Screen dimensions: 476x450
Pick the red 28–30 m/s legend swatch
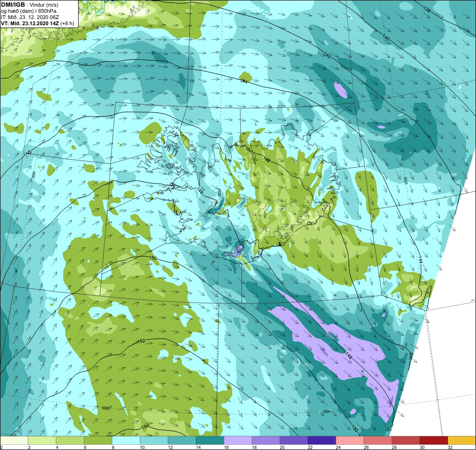(x=406, y=440)
